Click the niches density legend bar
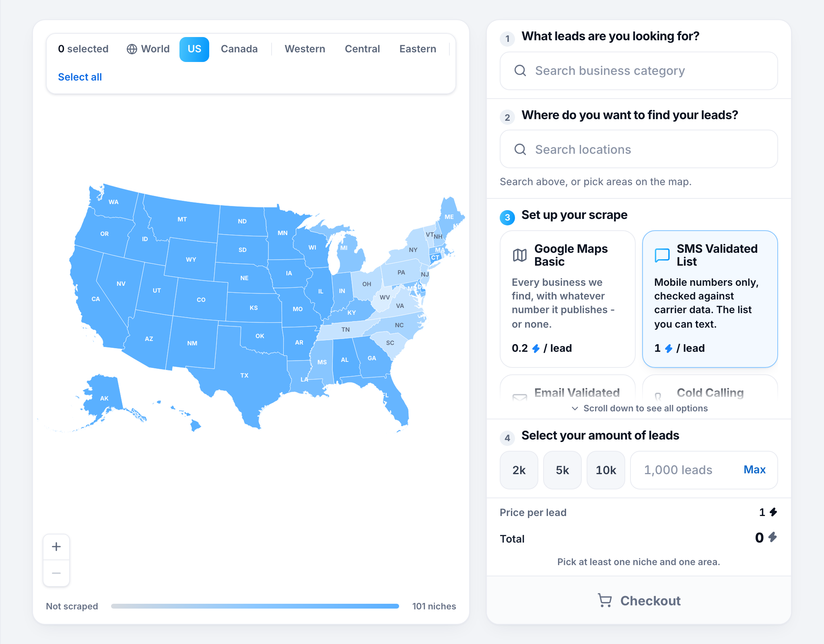This screenshot has height=644, width=824. pos(255,606)
